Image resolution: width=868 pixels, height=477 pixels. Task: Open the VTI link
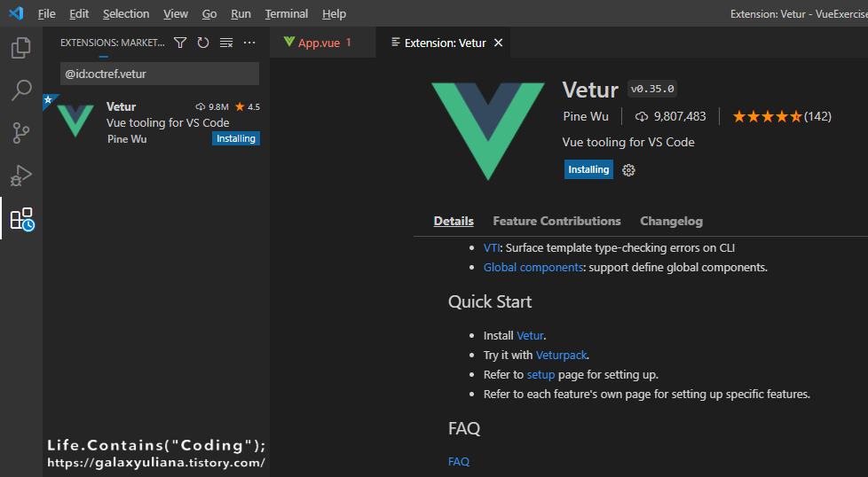[x=492, y=247]
